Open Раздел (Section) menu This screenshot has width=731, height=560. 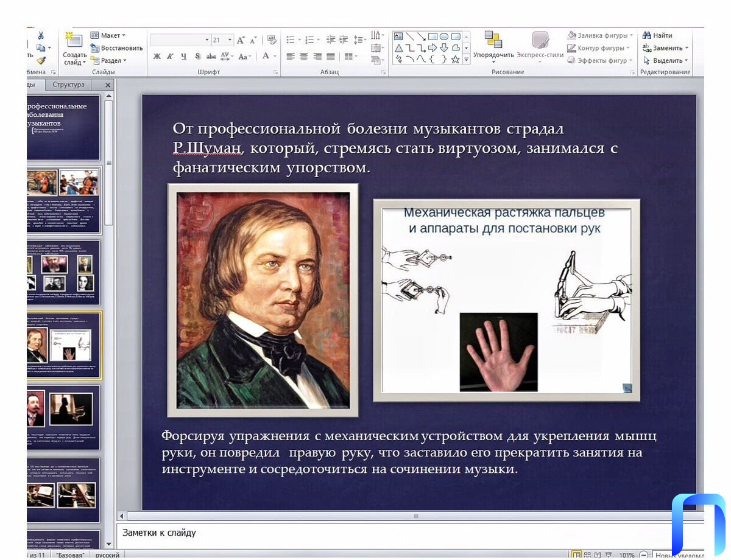coord(108,60)
